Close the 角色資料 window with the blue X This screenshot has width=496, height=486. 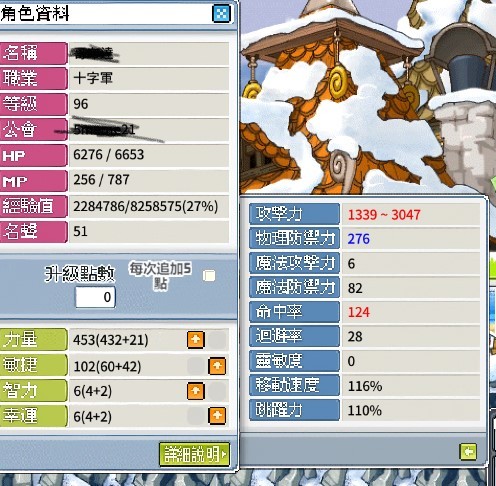[221, 13]
